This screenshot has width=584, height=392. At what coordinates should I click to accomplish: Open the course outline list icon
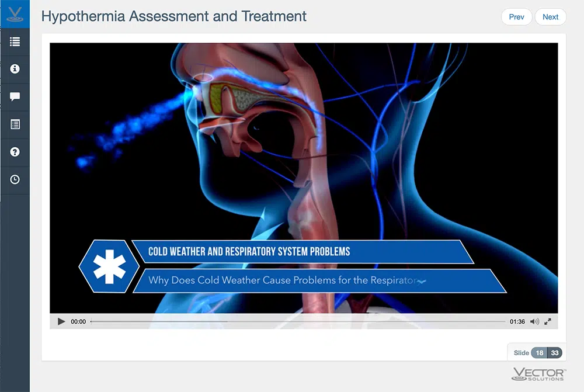tap(15, 41)
